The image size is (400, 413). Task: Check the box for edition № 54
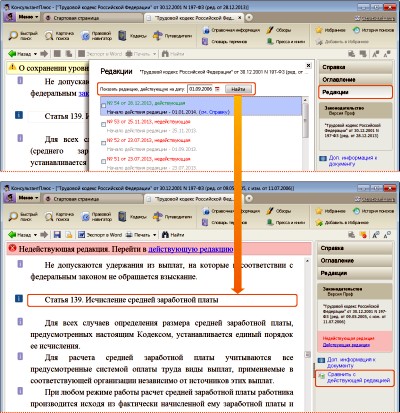click(x=103, y=106)
